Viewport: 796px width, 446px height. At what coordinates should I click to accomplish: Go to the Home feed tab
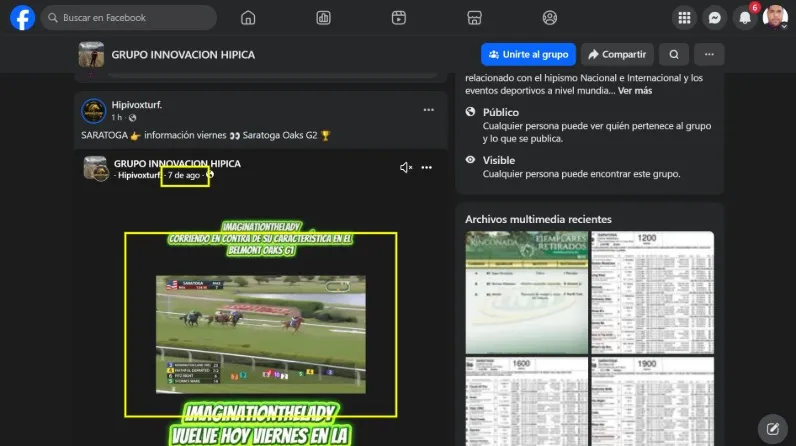[x=248, y=18]
